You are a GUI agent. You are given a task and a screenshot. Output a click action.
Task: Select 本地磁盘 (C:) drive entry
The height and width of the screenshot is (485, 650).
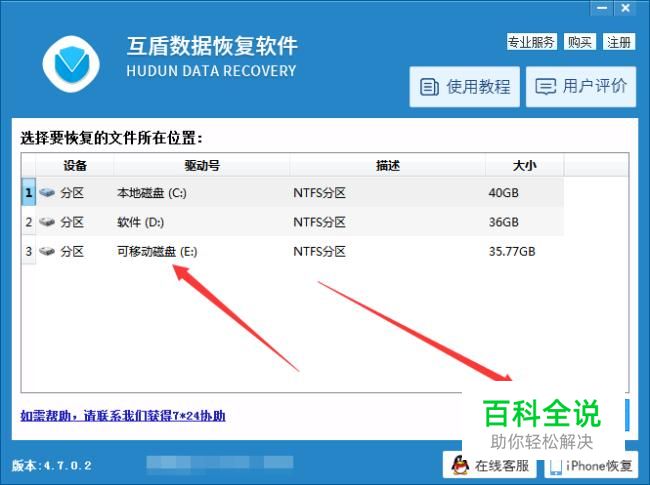[152, 193]
